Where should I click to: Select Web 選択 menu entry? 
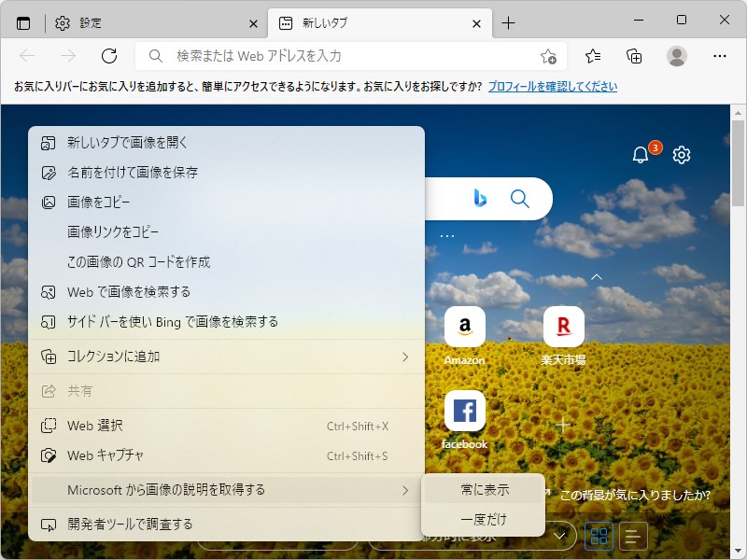[x=227, y=426]
